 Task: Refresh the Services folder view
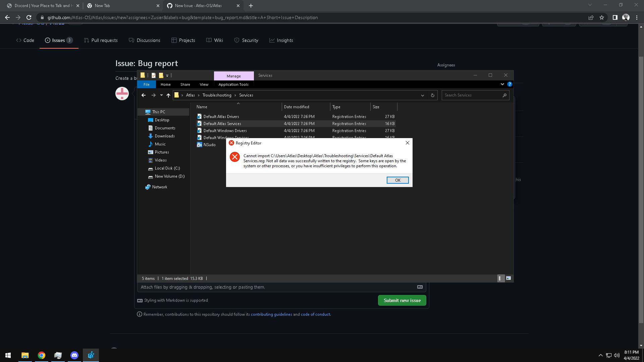[433, 95]
